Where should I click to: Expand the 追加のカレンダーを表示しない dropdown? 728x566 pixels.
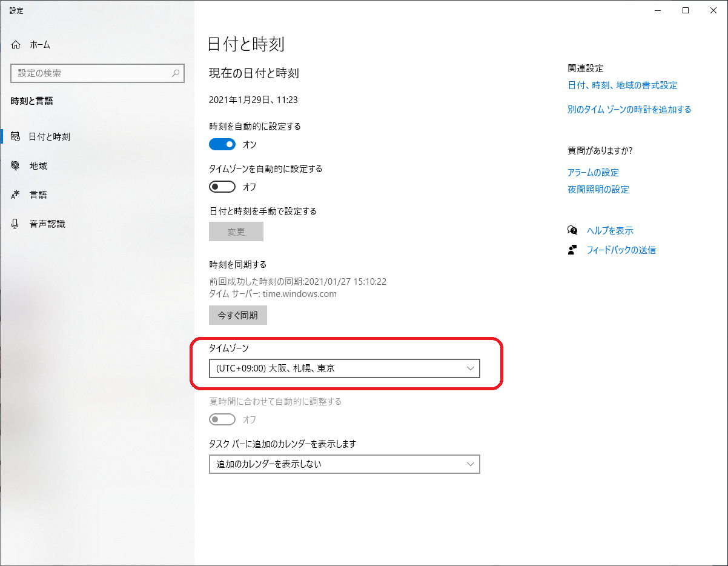(x=344, y=464)
